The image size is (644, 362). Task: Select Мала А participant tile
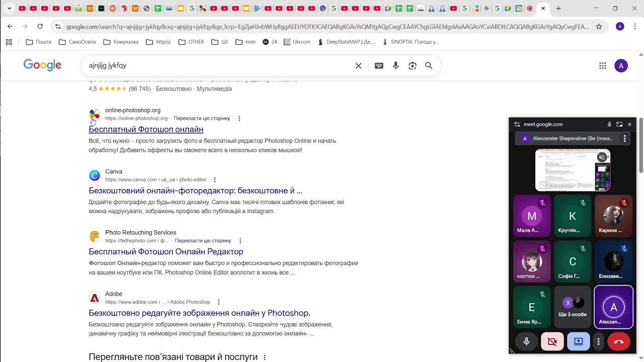pos(532,216)
